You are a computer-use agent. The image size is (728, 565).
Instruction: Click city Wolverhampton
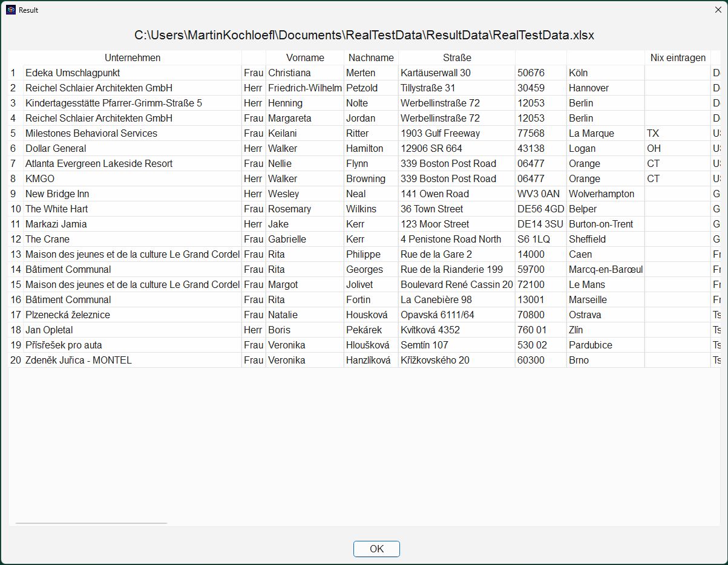point(606,194)
